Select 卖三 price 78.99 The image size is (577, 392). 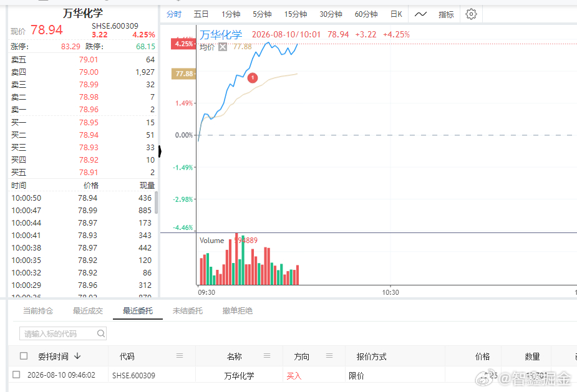pyautogui.click(x=89, y=85)
